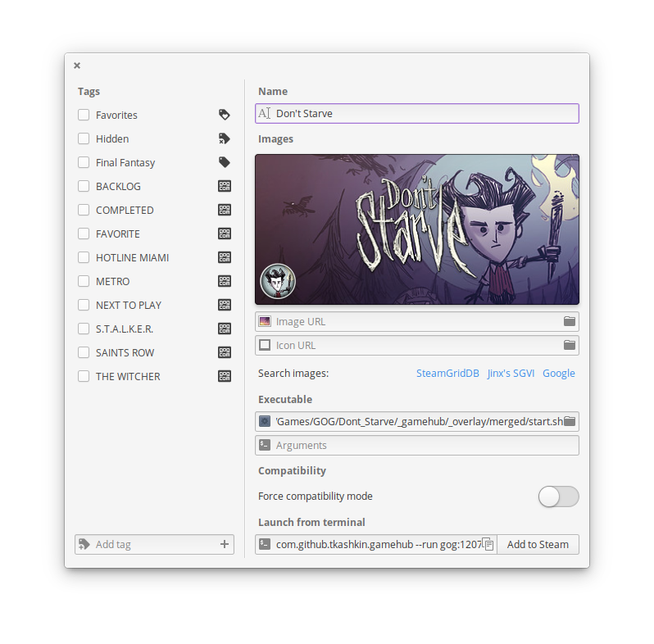Browse for executable via folder icon
The image size is (654, 644).
pyautogui.click(x=570, y=421)
